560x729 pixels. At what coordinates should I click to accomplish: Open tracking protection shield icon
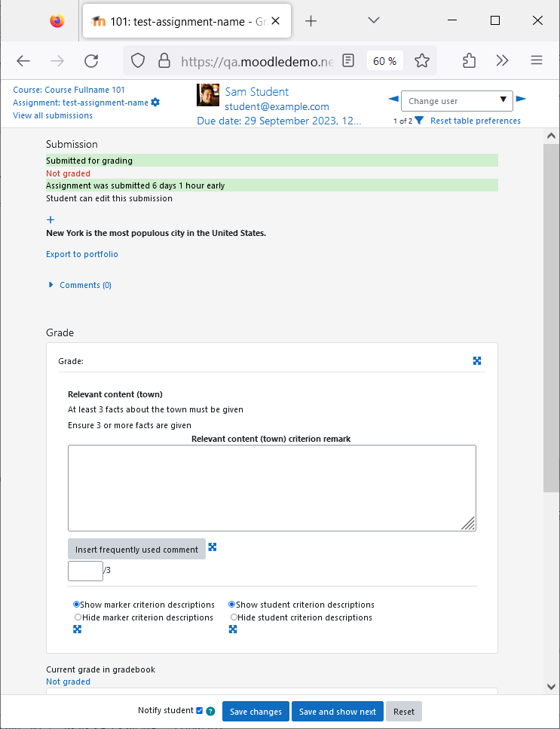(138, 60)
